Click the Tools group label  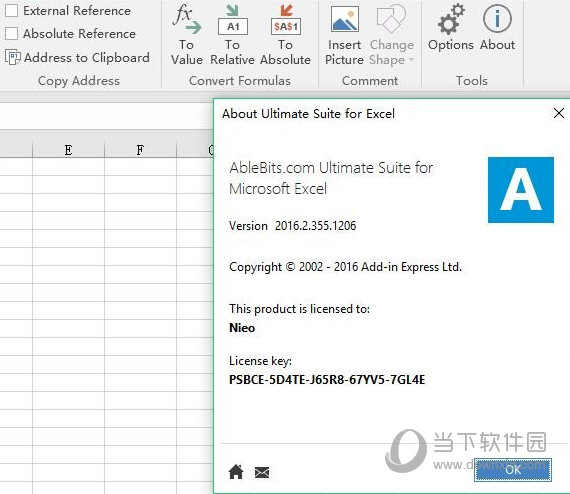(472, 80)
